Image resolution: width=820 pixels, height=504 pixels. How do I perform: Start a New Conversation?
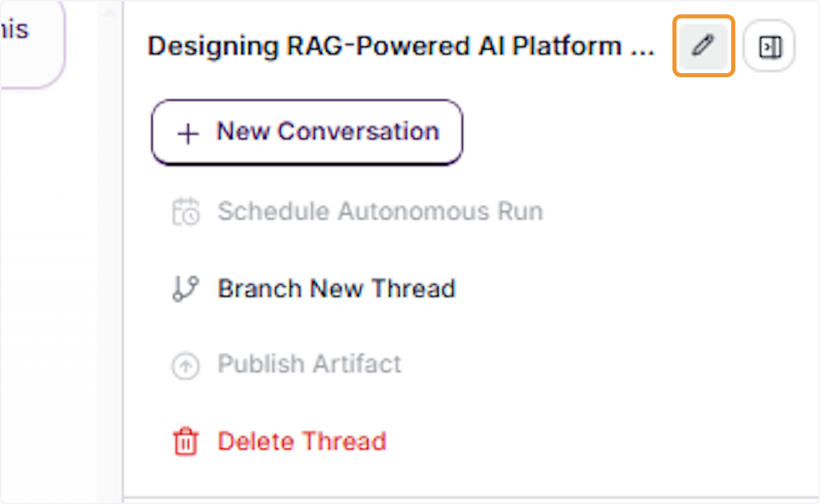coord(307,132)
